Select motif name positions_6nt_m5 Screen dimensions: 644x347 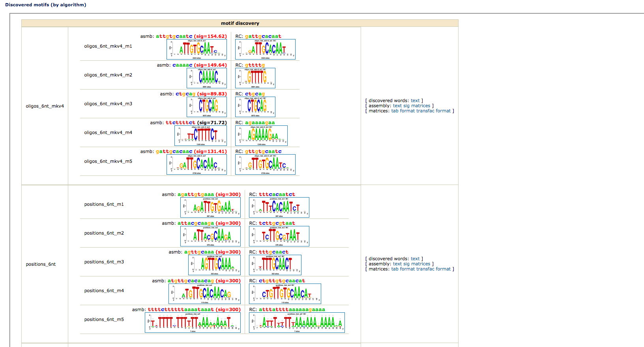point(104,319)
